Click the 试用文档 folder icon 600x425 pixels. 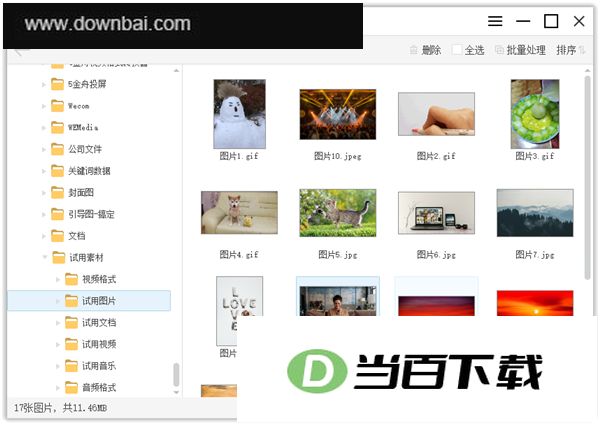click(x=71, y=322)
